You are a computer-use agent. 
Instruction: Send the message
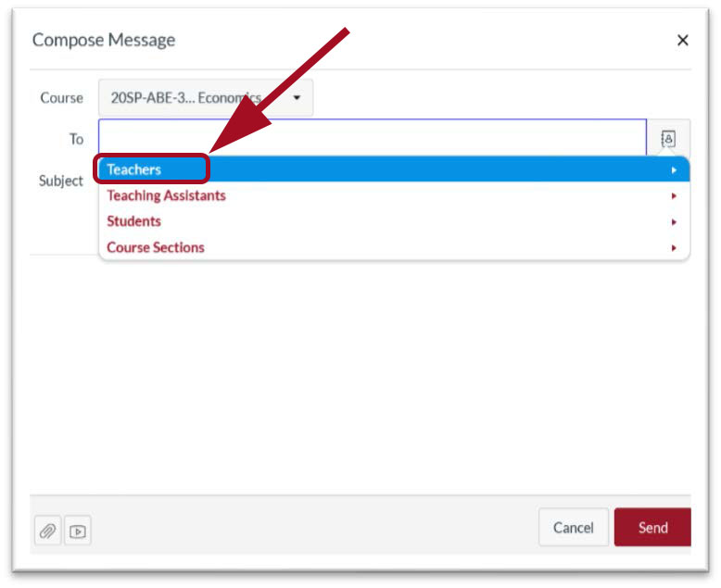652,528
